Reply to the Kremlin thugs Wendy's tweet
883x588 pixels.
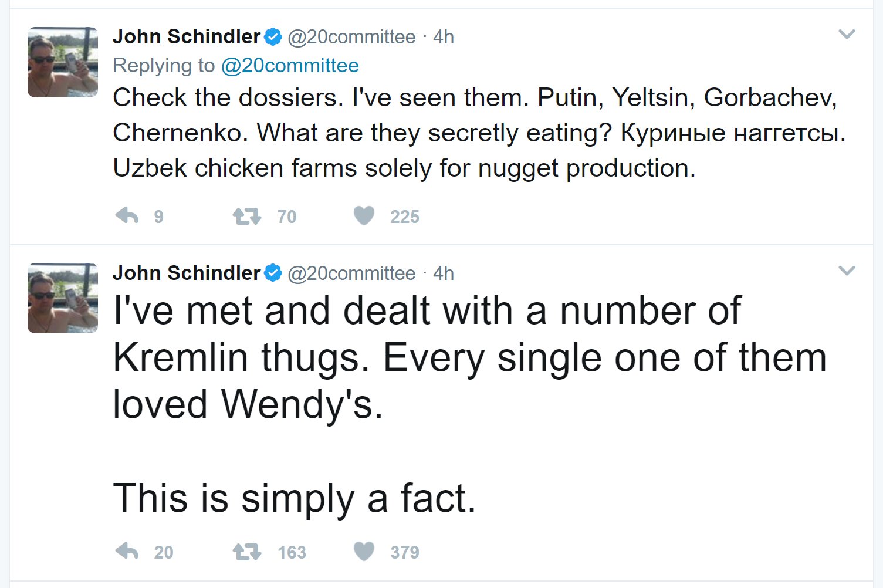pos(127,552)
